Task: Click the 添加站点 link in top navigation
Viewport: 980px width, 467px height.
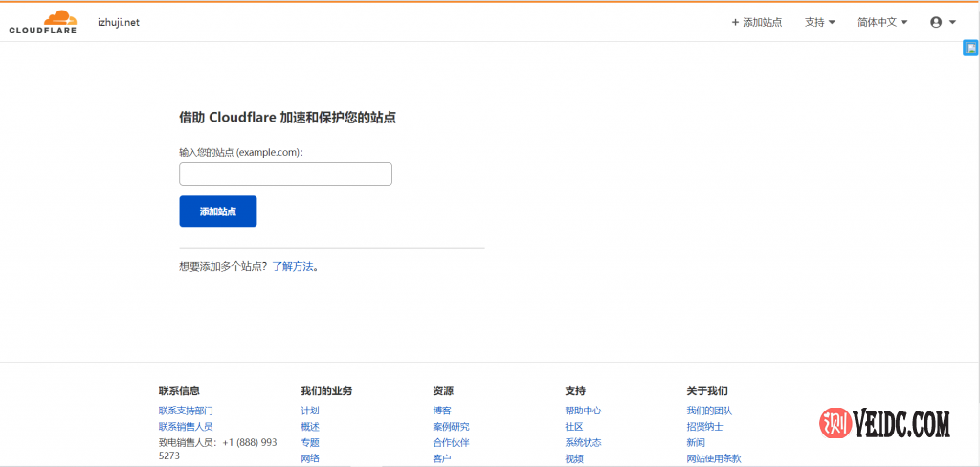Action: click(757, 23)
